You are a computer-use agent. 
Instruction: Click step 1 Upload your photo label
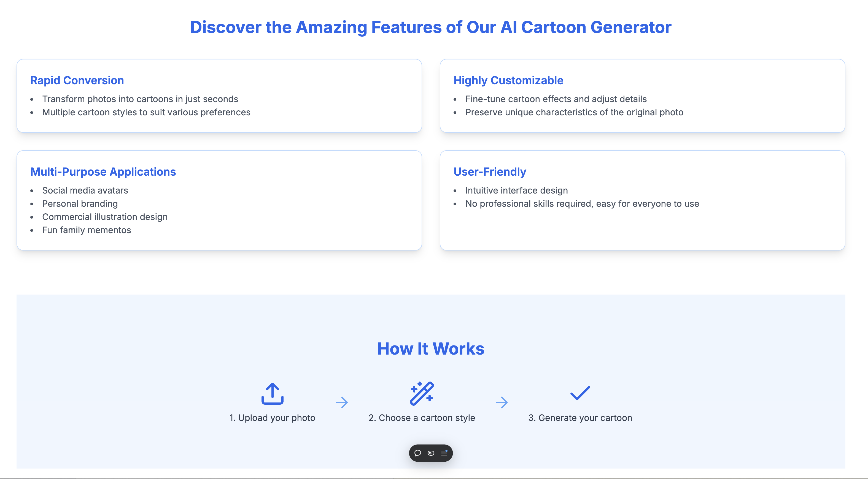coord(272,418)
